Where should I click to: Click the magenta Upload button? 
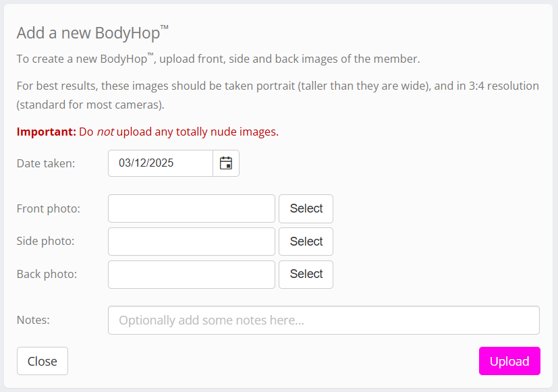point(509,361)
